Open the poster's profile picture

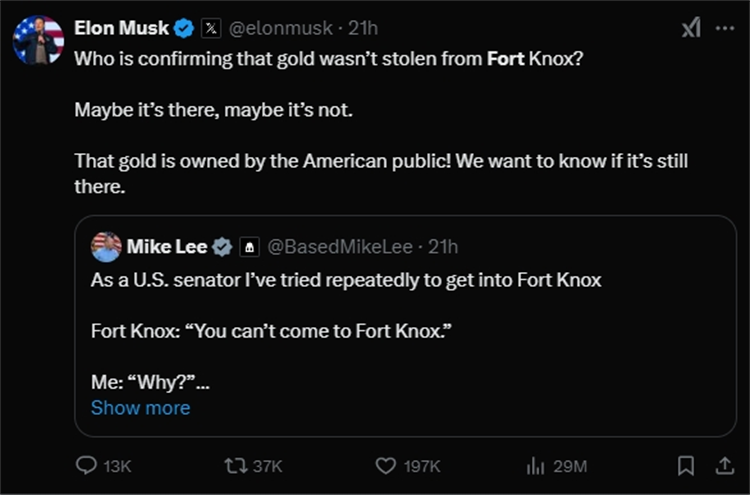tap(38, 40)
